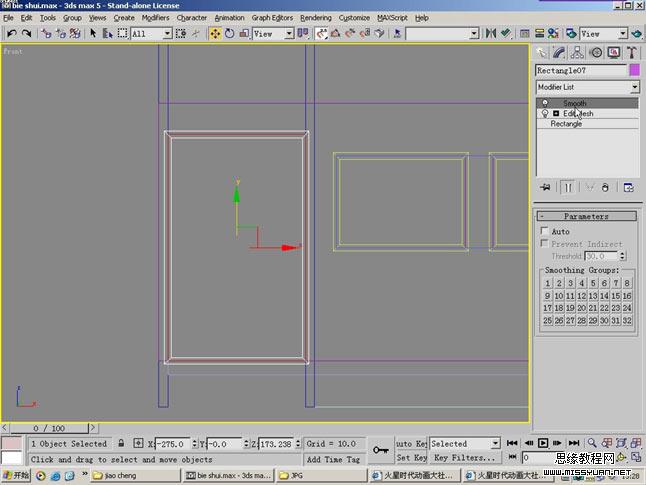Click the Undo arrow icon
The image size is (646, 485).
click(12, 33)
